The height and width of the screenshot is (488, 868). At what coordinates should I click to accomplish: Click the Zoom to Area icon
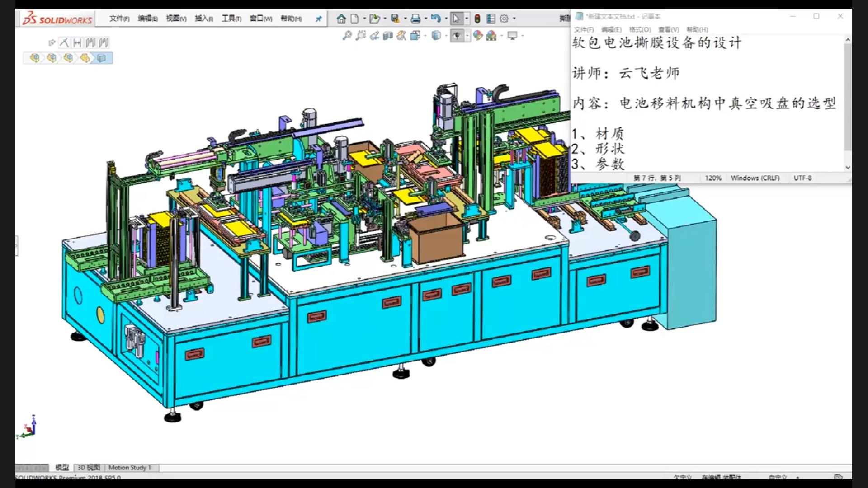click(360, 35)
